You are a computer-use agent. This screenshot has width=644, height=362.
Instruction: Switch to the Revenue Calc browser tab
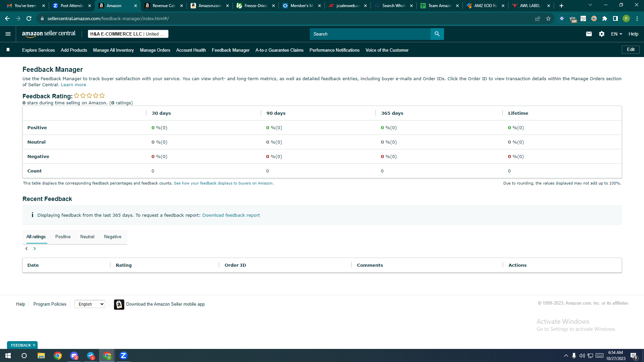point(164,6)
